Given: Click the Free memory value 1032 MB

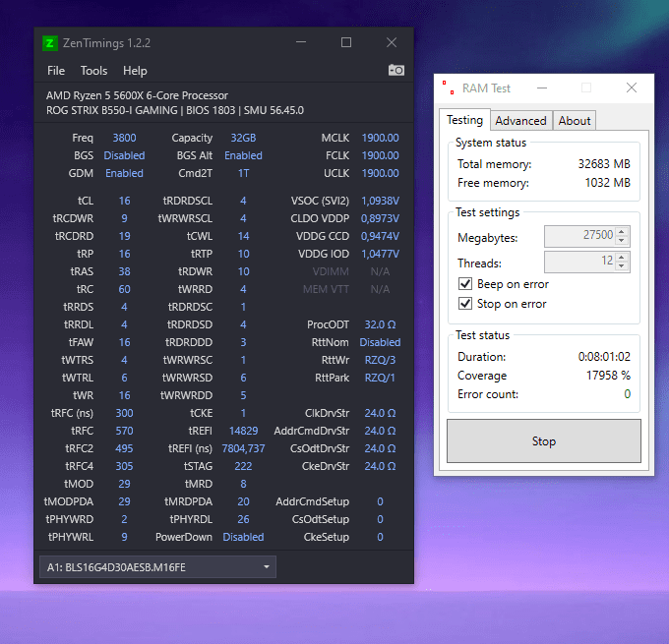Looking at the screenshot, I should [x=608, y=183].
